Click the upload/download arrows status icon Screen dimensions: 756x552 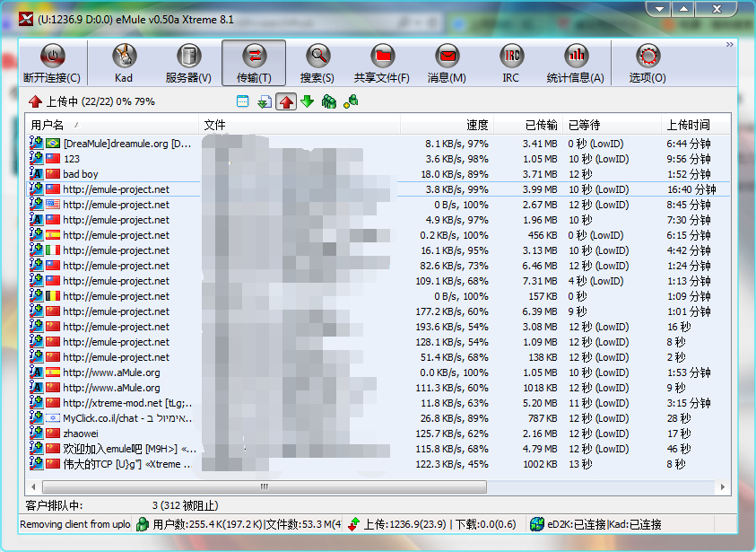[353, 524]
